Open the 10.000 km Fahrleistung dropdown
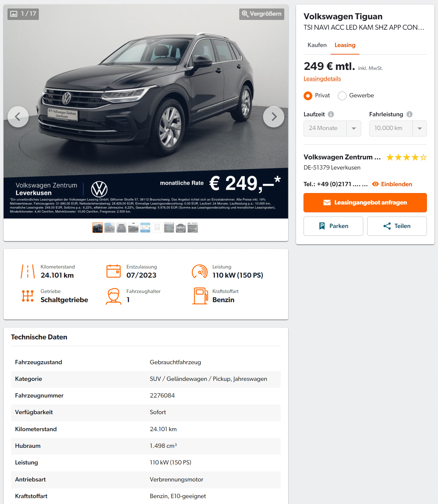 pyautogui.click(x=398, y=128)
